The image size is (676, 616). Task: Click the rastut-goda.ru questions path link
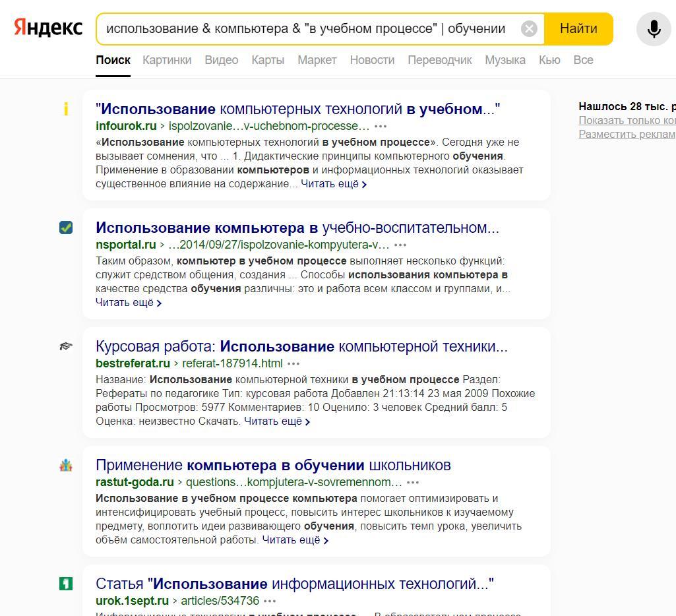pos(293,482)
